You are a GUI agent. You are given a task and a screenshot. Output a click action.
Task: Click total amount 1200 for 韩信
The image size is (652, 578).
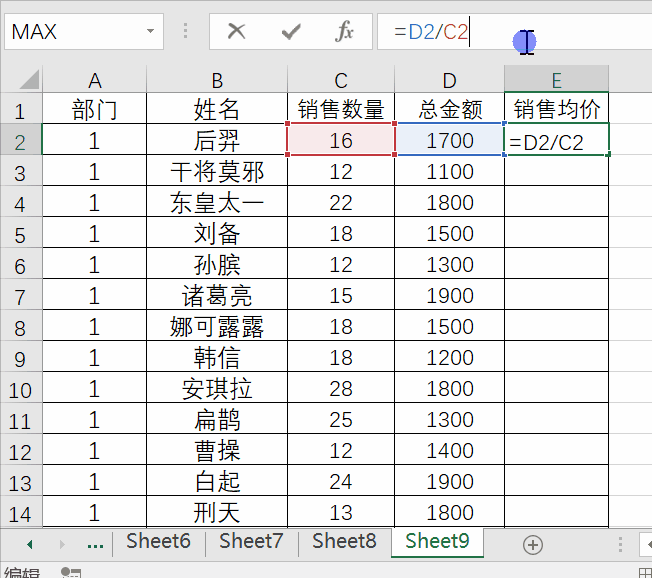(x=449, y=357)
